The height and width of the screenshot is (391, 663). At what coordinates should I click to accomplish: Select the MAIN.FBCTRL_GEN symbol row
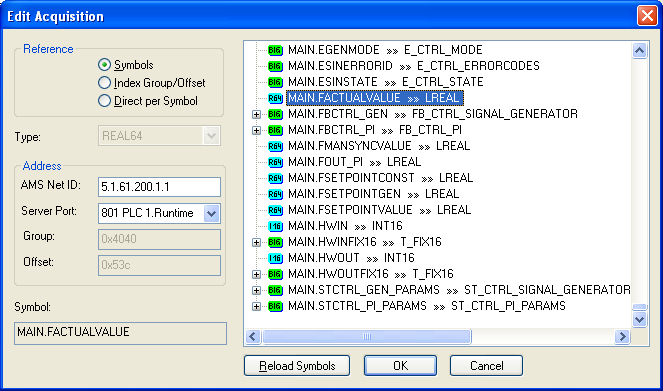(433, 114)
